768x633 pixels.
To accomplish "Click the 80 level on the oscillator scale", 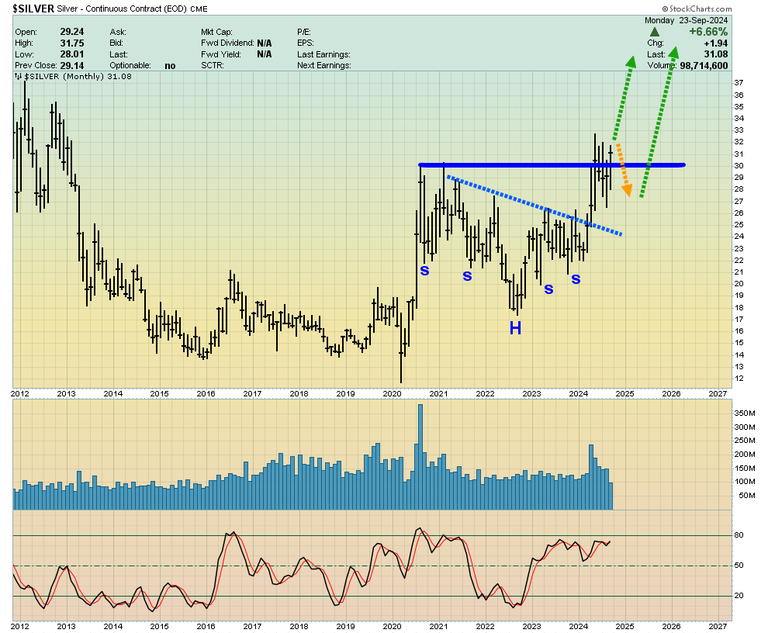I will click(x=736, y=536).
